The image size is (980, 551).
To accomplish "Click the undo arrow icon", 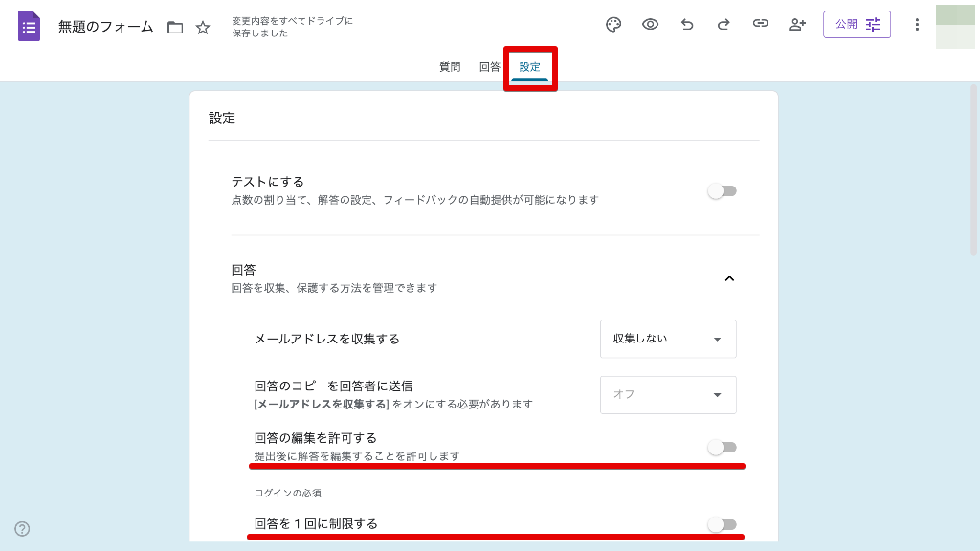I will [687, 25].
